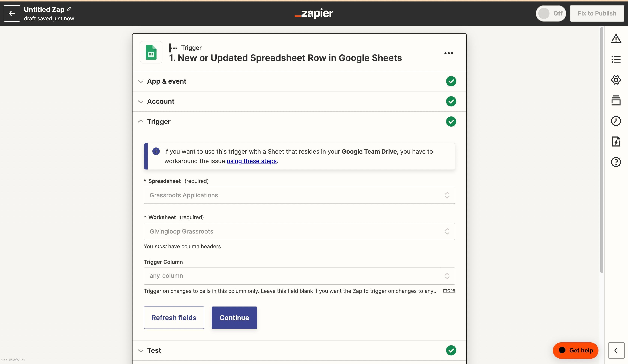Open Zap settings via gear icon
This screenshot has width=628, height=364.
[x=616, y=80]
